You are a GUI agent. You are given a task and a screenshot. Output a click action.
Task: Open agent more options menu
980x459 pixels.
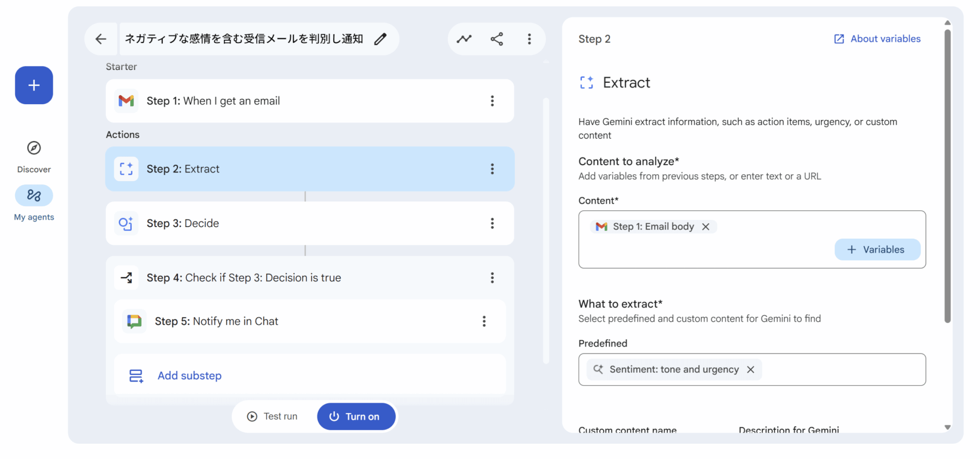(529, 39)
